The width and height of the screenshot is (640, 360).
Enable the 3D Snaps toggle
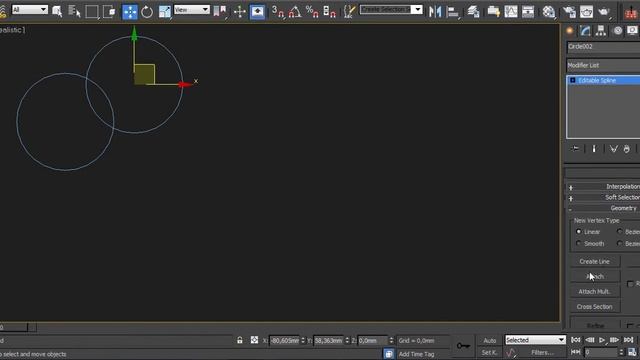tap(278, 11)
